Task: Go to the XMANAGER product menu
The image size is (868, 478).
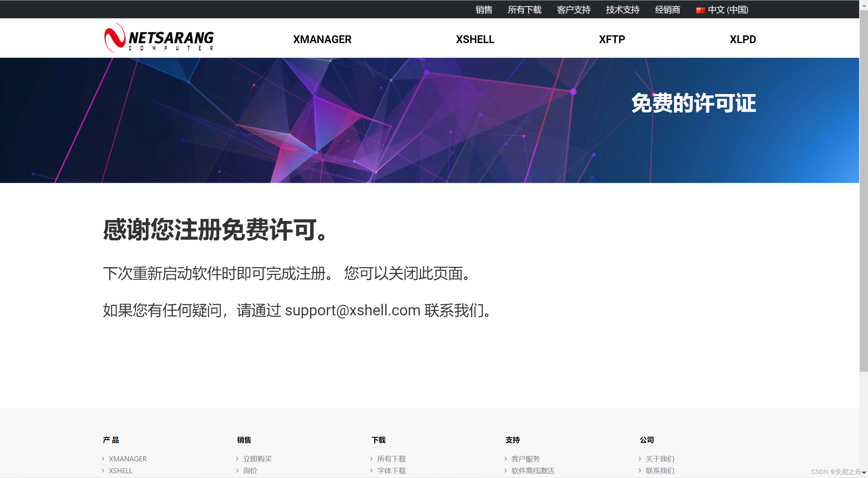Action: (x=322, y=39)
